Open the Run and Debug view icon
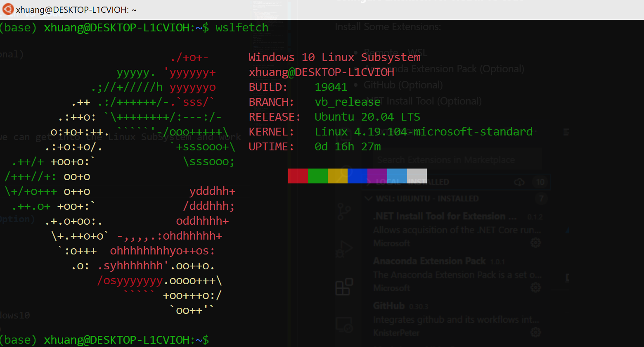This screenshot has height=347, width=644. coord(344,249)
